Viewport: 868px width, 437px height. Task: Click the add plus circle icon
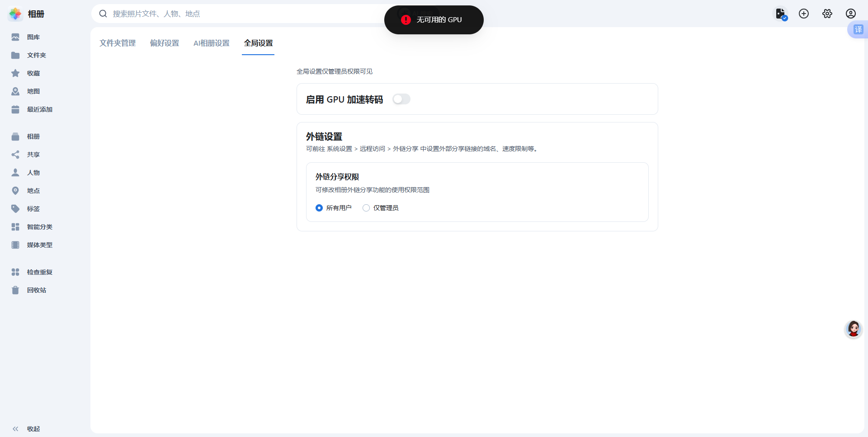804,14
